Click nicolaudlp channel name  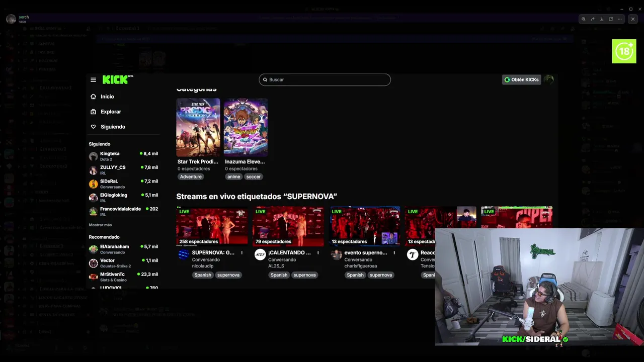(203, 266)
